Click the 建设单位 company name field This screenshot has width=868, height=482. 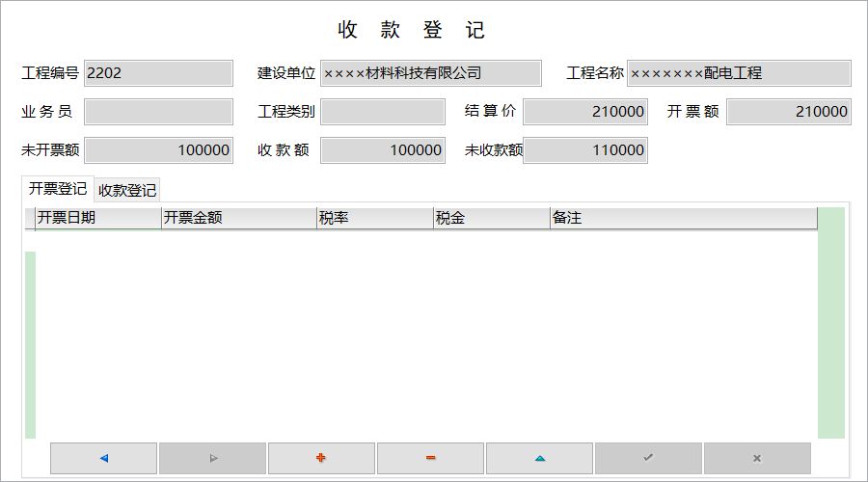point(431,73)
